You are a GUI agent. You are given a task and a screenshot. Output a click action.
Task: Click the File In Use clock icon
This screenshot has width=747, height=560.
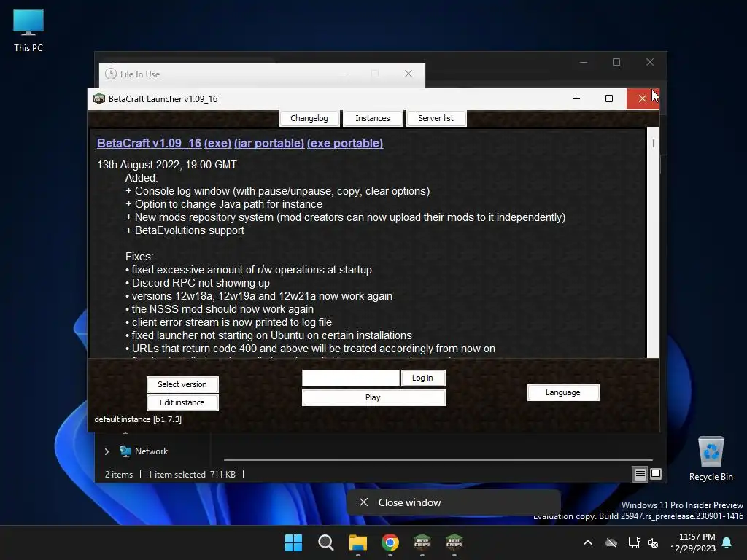[111, 74]
